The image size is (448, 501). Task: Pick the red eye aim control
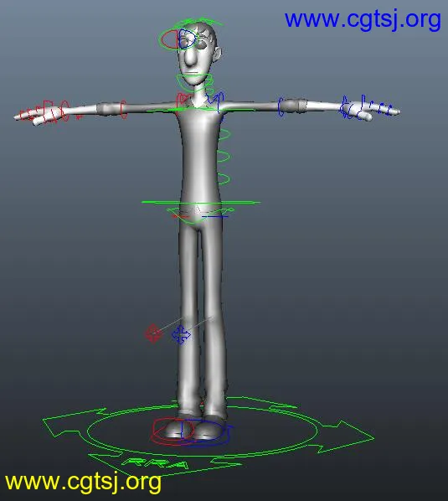pyautogui.click(x=169, y=39)
